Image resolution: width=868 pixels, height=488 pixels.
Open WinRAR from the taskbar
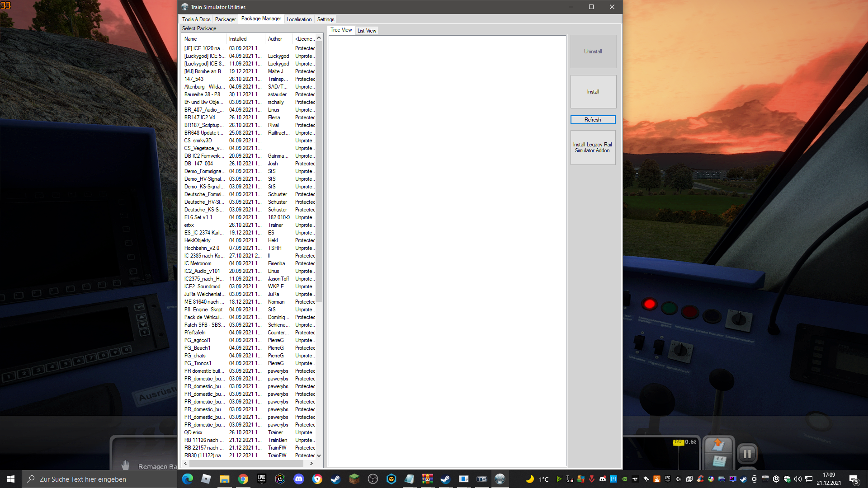tap(427, 479)
